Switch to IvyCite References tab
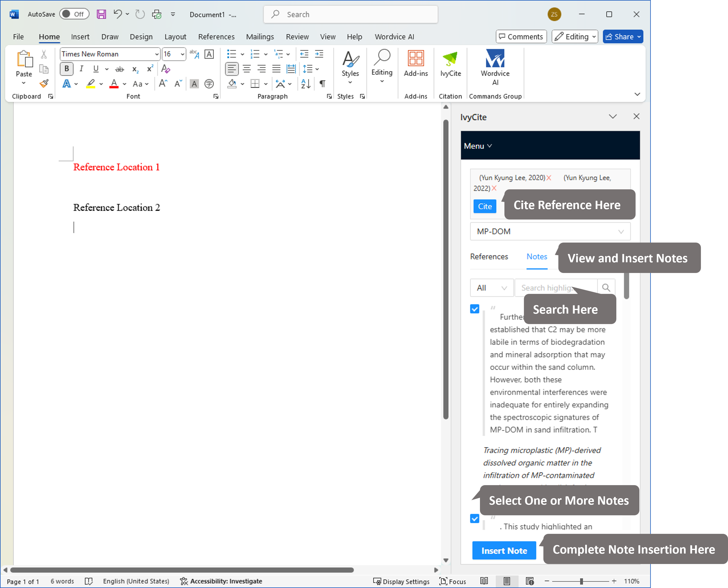Screen dimensions: 728x588 [489, 256]
